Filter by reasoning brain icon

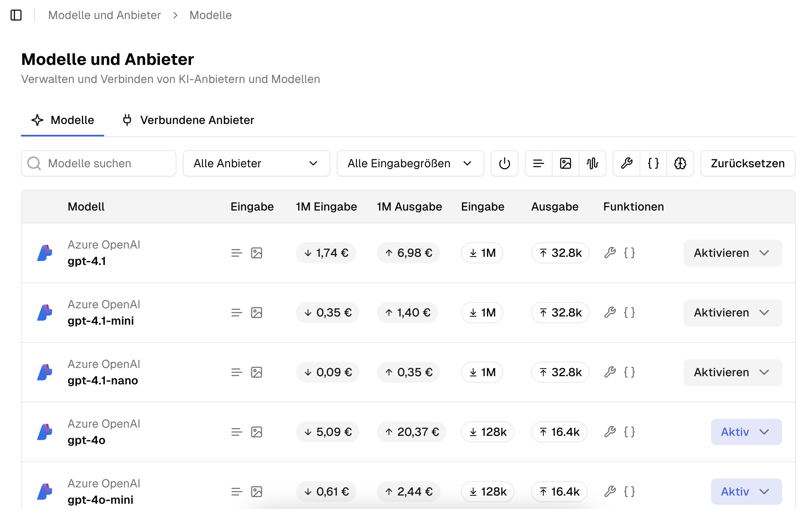point(680,164)
